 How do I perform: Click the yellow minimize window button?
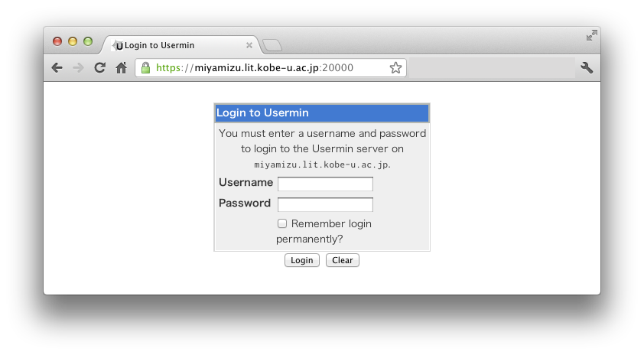tap(73, 41)
